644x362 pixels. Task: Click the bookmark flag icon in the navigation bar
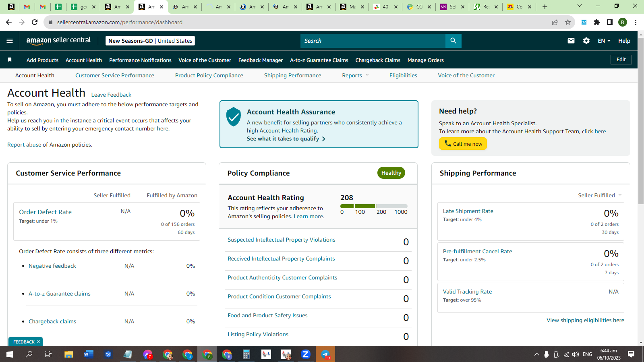click(10, 60)
